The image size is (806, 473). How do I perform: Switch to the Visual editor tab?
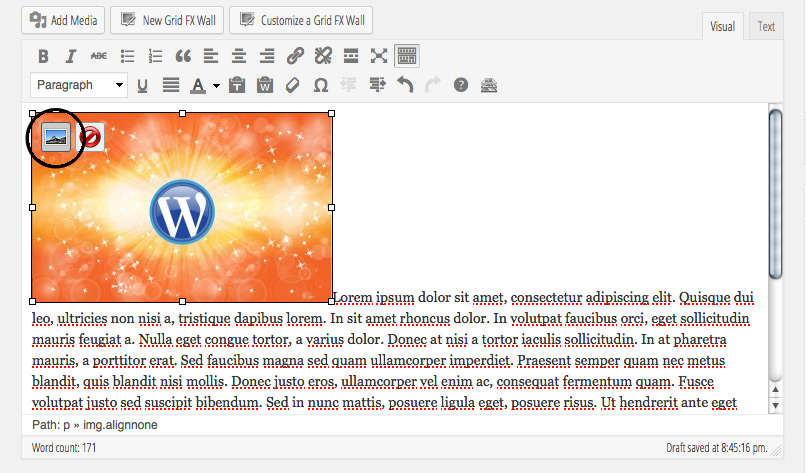(722, 27)
